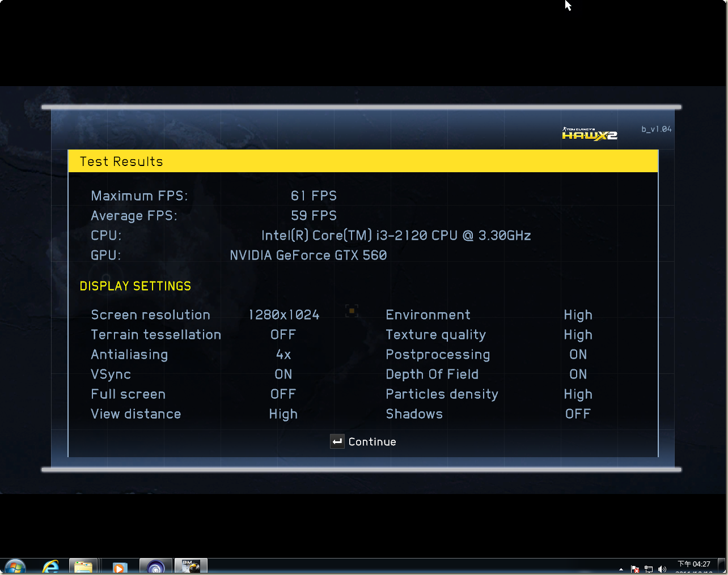Open Windows Media Player from the taskbar

[x=120, y=567]
